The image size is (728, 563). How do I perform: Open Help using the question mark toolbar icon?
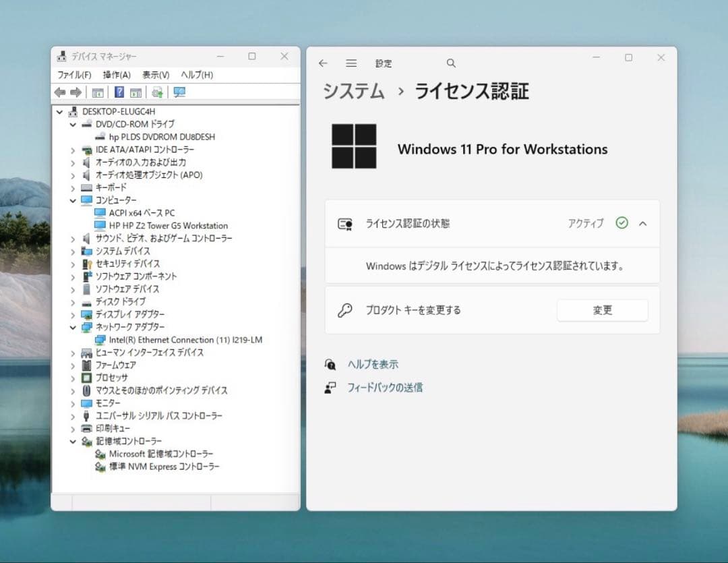(x=120, y=92)
